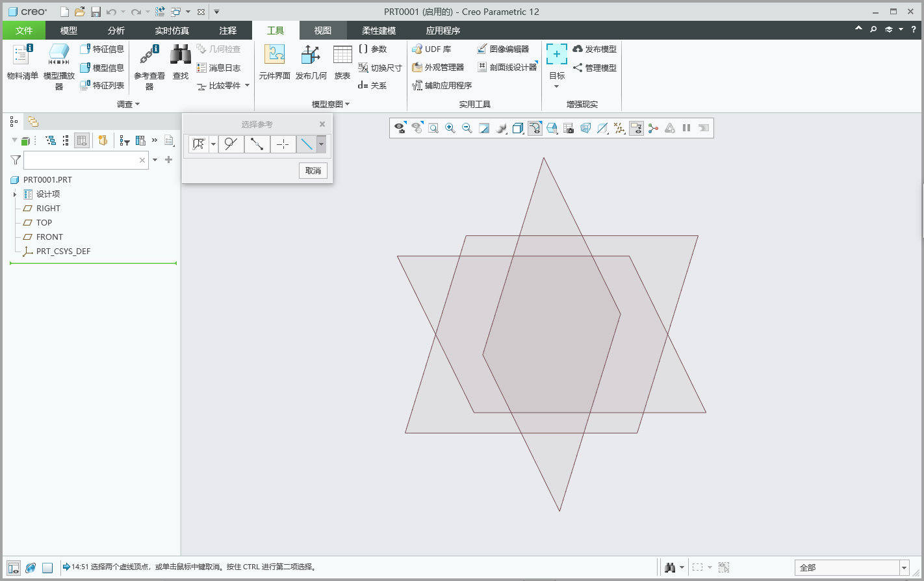This screenshot has width=924, height=581.
Task: Click the plus button beside tree search field
Action: coord(169,160)
